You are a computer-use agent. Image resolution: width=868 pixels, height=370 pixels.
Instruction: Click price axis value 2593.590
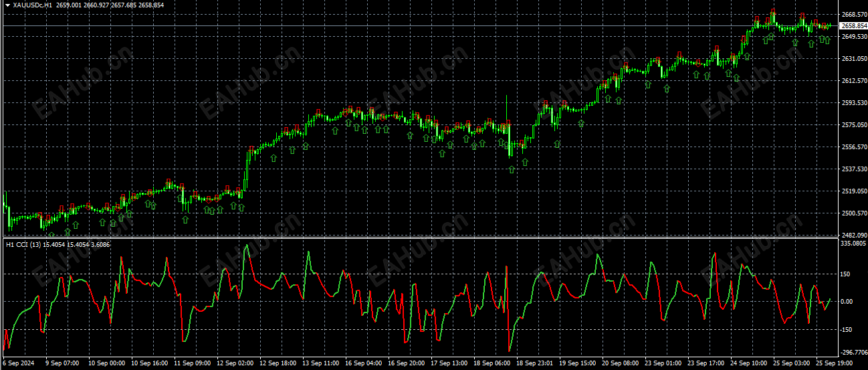coord(853,103)
